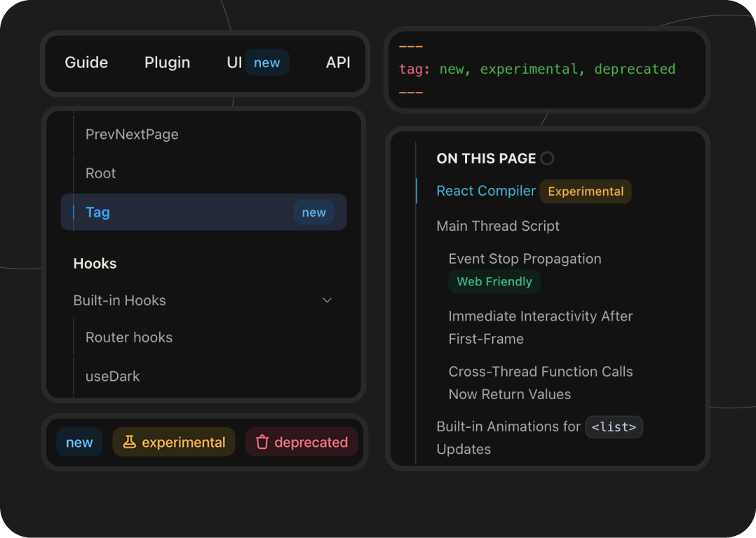Click the <list> code chip

(x=614, y=426)
